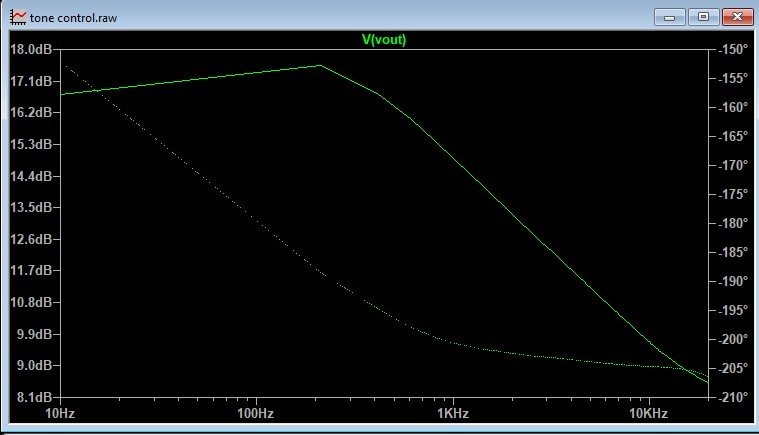Image resolution: width=759 pixels, height=435 pixels.
Task: Click the 8.1dB magnitude axis label
Action: tap(34, 397)
